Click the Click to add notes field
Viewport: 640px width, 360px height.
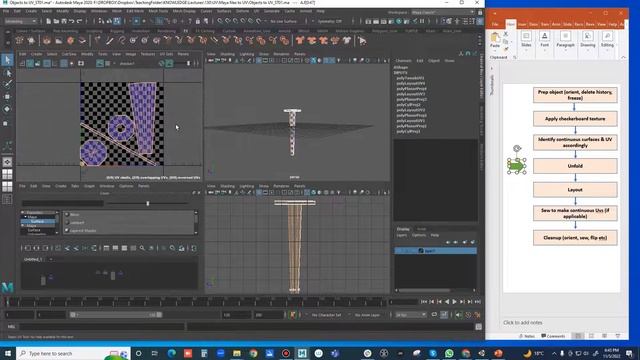click(523, 322)
